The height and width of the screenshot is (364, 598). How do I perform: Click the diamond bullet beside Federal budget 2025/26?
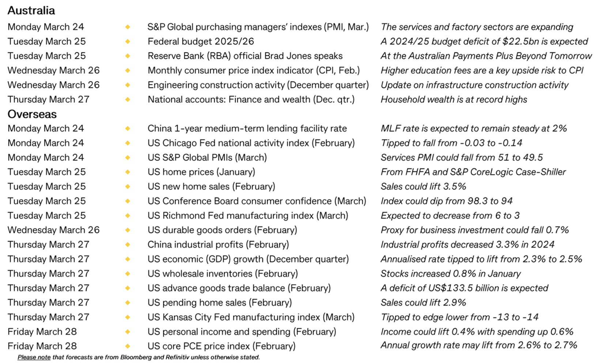pos(128,42)
